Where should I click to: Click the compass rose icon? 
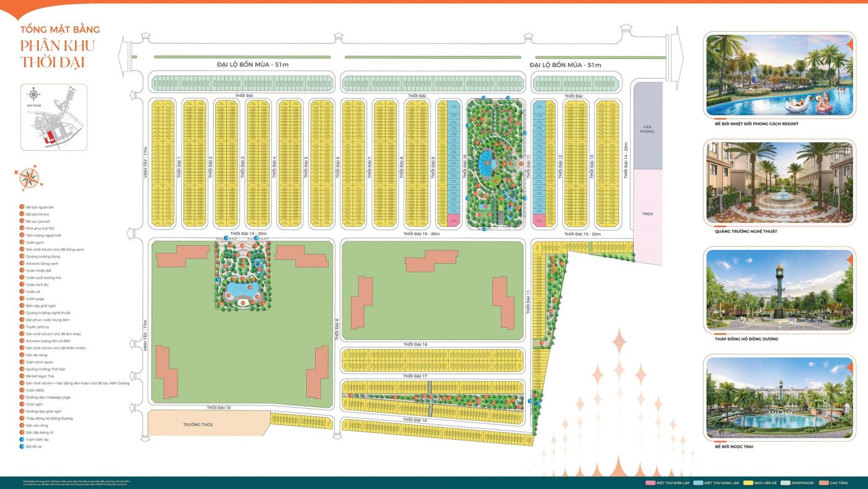coord(29,178)
